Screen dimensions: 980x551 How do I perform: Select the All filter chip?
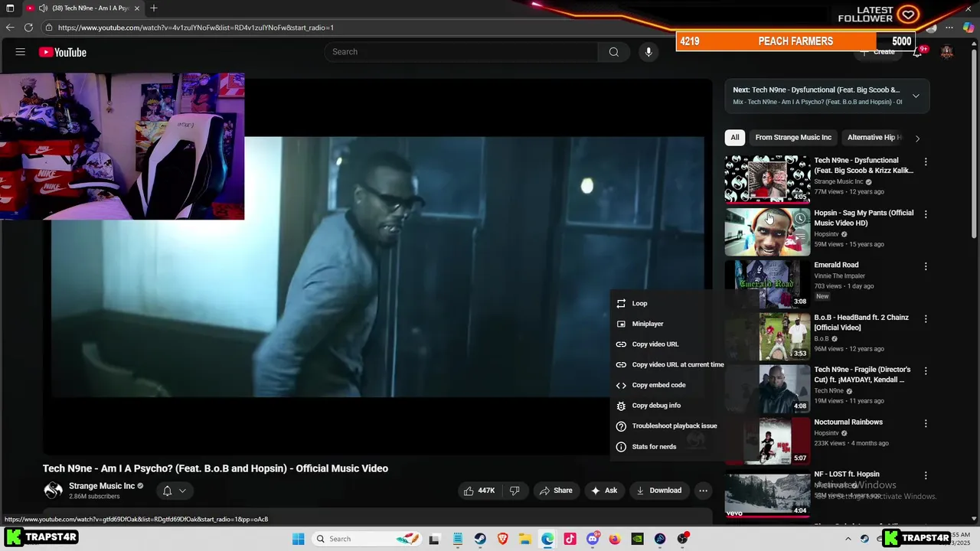pyautogui.click(x=734, y=138)
